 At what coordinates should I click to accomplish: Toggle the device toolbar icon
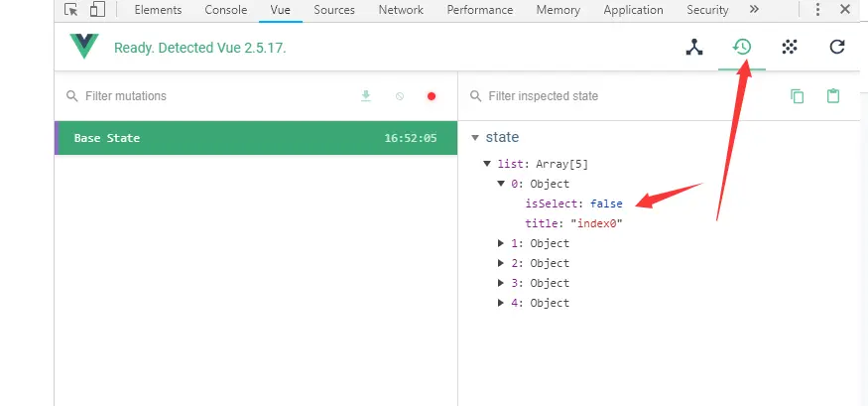pyautogui.click(x=97, y=10)
